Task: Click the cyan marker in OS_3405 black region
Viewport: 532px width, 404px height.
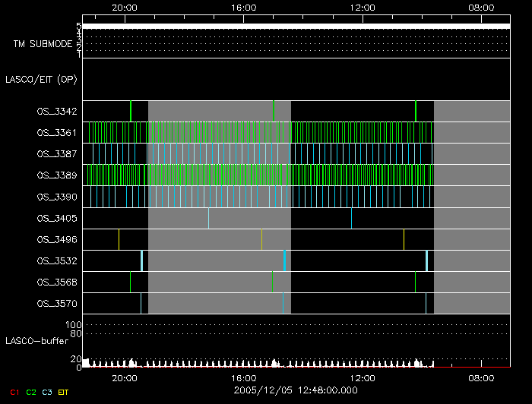Action: pyautogui.click(x=351, y=218)
